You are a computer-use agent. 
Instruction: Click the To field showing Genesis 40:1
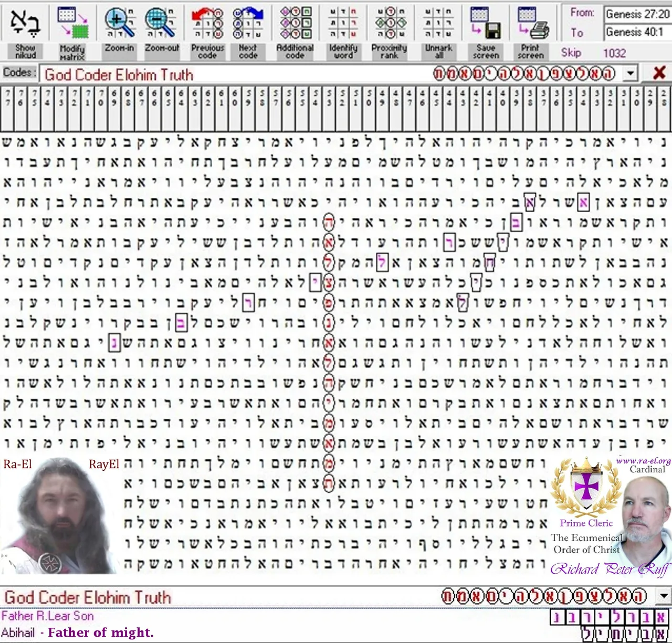click(x=637, y=32)
